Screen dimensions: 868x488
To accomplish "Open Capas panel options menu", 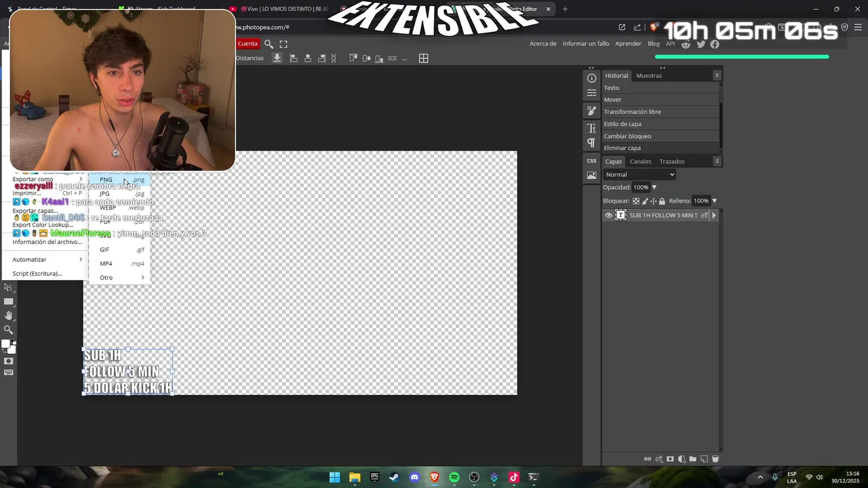I will pos(717,161).
